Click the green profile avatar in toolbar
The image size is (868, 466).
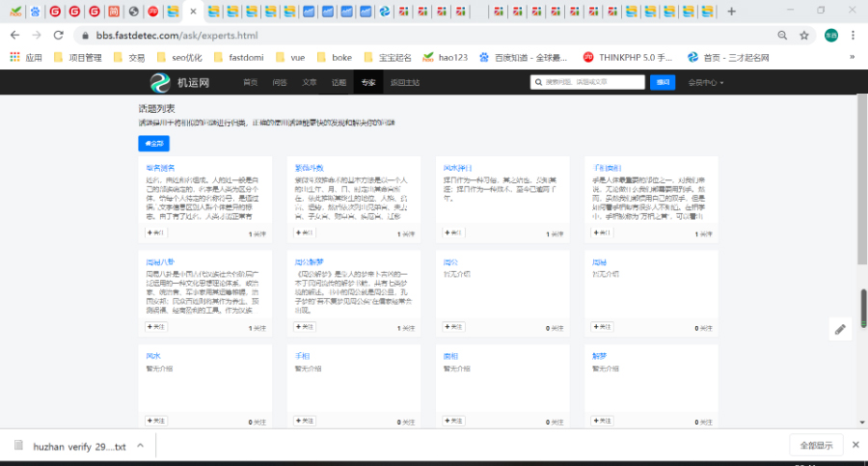829,35
